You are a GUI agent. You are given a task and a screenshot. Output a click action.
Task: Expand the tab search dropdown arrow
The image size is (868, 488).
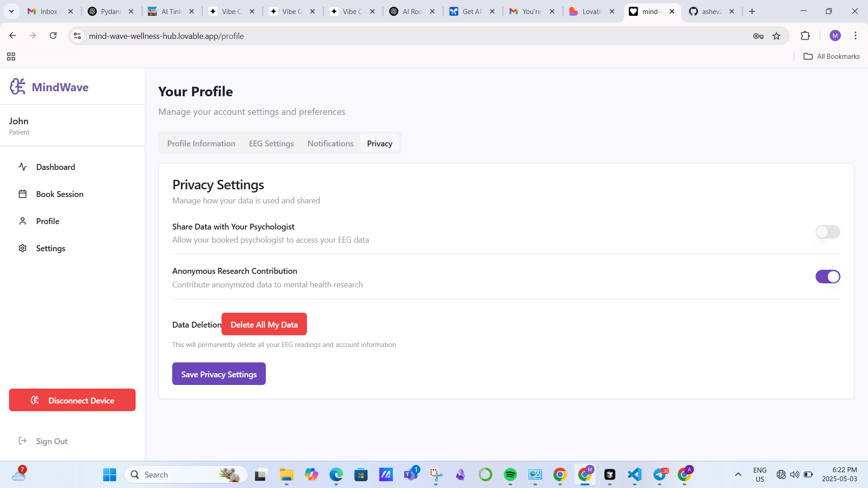(11, 11)
